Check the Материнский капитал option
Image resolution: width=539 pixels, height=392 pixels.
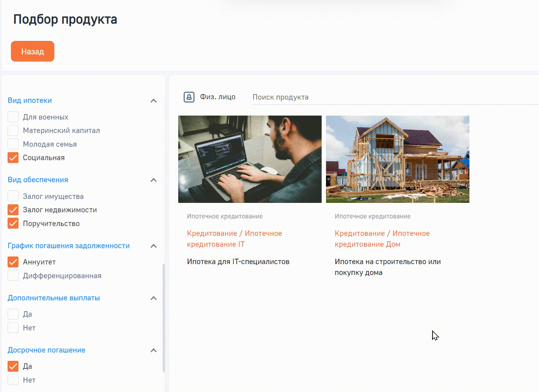pos(13,130)
